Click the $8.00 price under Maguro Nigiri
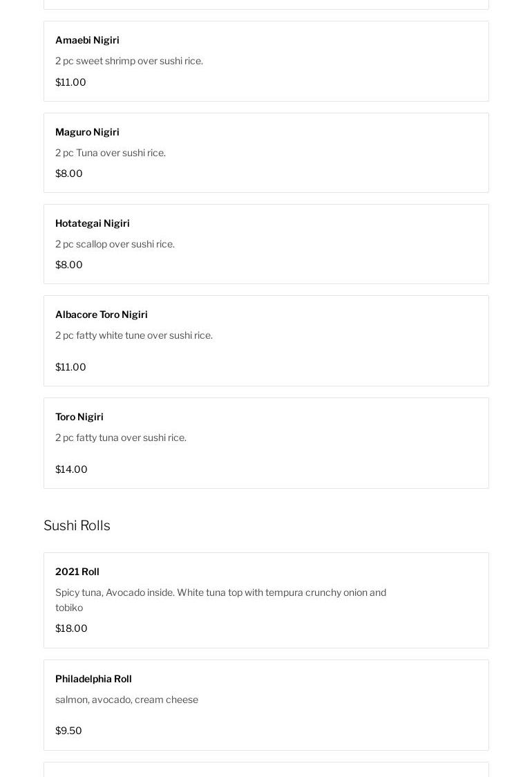The image size is (532, 777). pos(69,174)
